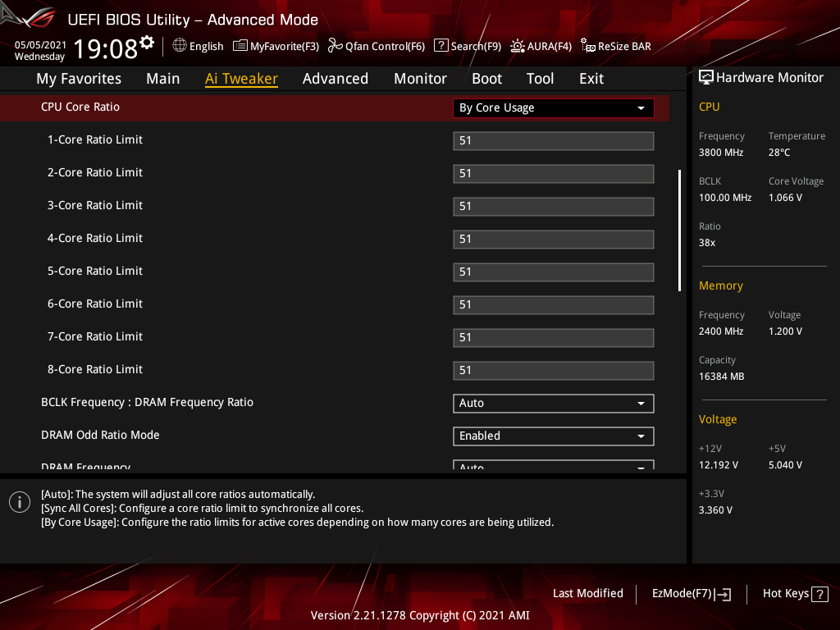Change language from English
The height and width of the screenshot is (630, 840).
point(206,47)
